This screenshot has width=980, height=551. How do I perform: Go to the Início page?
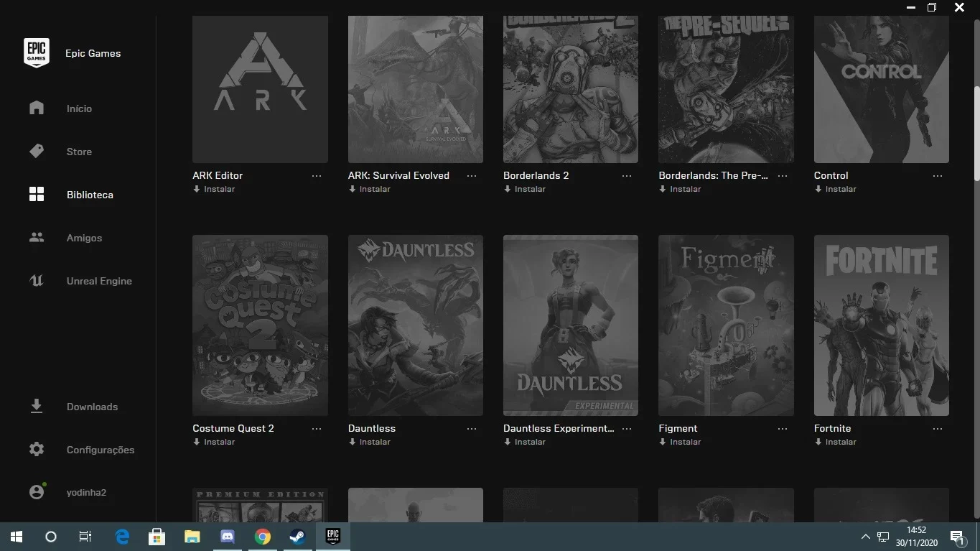click(79, 108)
